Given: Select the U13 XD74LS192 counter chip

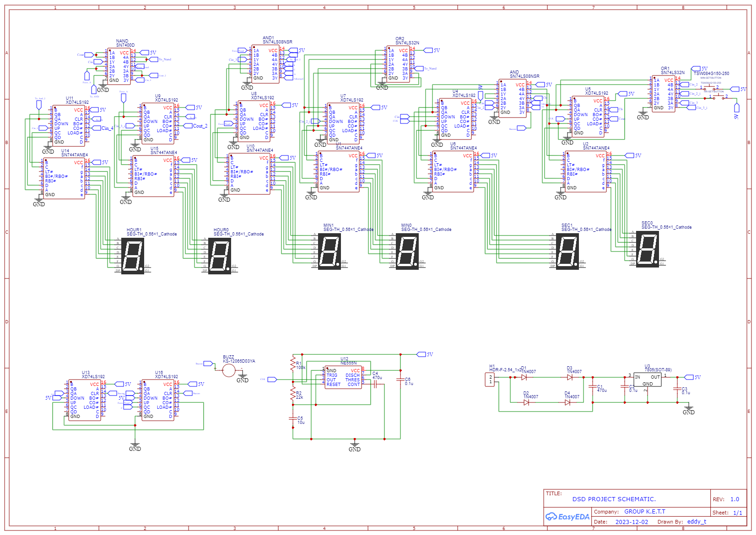Looking at the screenshot, I should (85, 400).
